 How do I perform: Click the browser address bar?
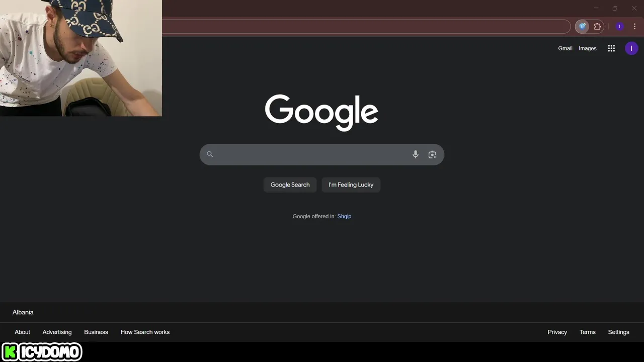(366, 27)
